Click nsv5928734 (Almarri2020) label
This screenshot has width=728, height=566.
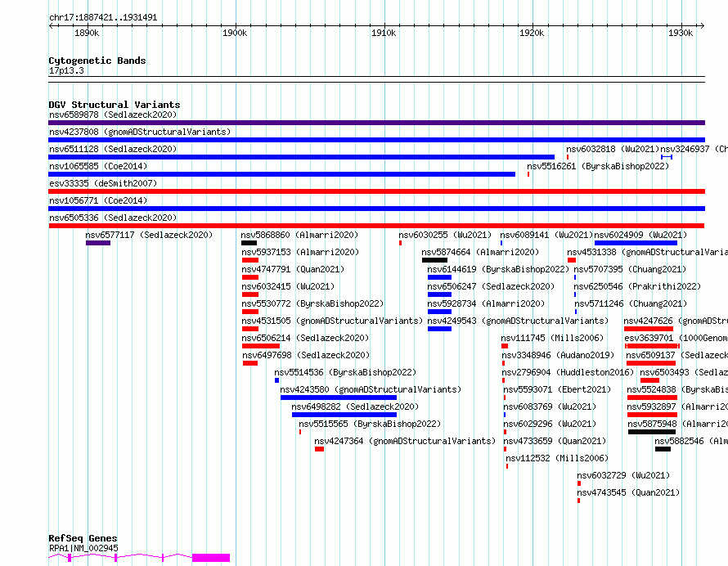point(486,303)
